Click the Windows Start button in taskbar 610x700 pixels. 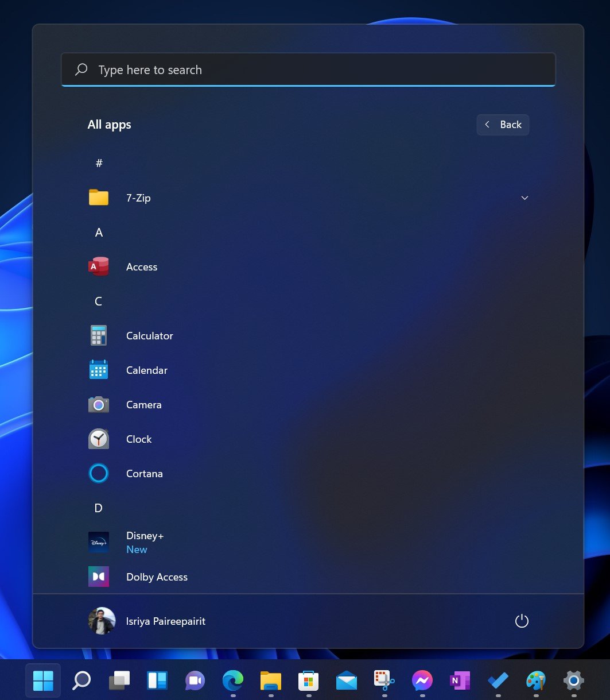[x=43, y=680]
